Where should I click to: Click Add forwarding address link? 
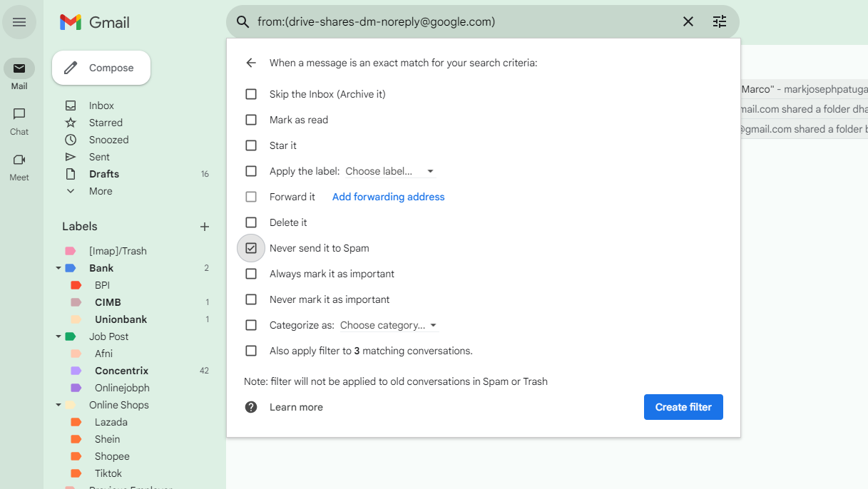tap(388, 197)
